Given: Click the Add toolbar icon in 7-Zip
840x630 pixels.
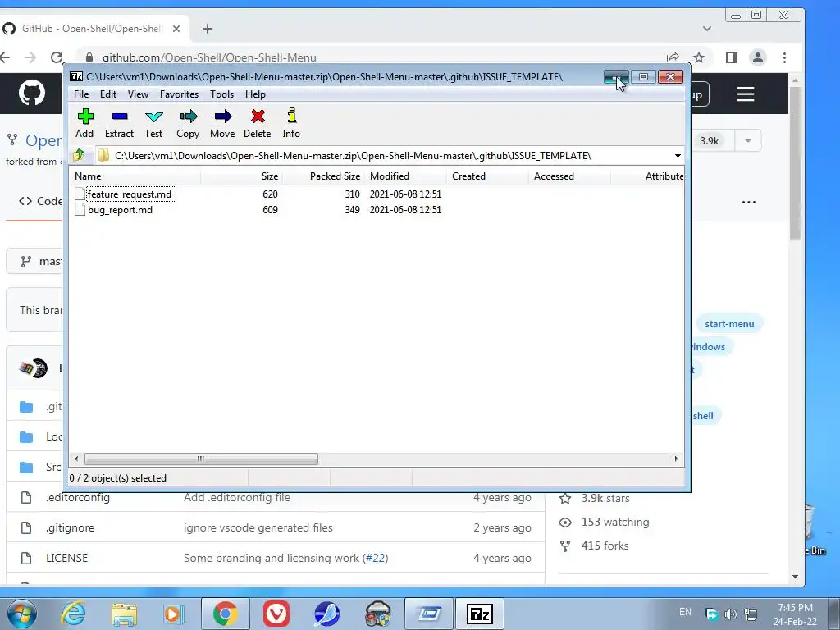Looking at the screenshot, I should pyautogui.click(x=84, y=123).
